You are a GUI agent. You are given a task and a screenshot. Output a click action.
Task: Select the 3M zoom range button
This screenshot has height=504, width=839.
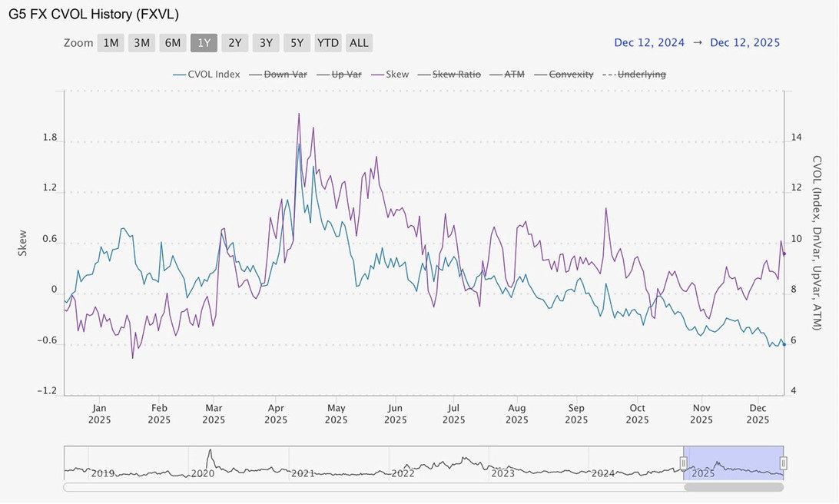[x=142, y=43]
